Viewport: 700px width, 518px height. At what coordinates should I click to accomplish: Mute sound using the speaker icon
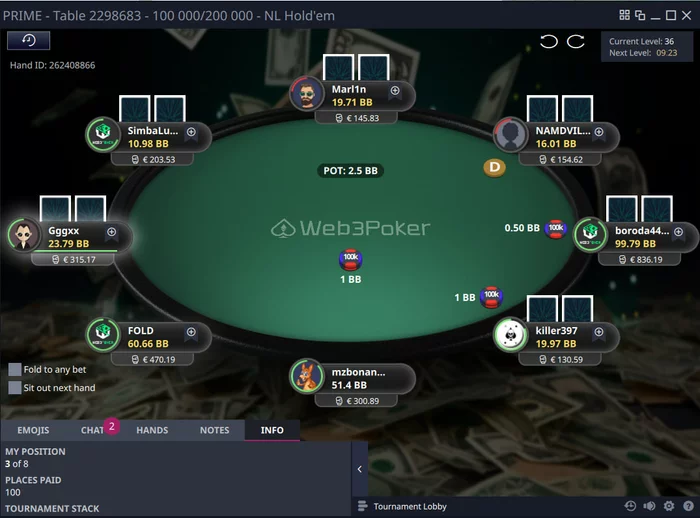pos(649,506)
